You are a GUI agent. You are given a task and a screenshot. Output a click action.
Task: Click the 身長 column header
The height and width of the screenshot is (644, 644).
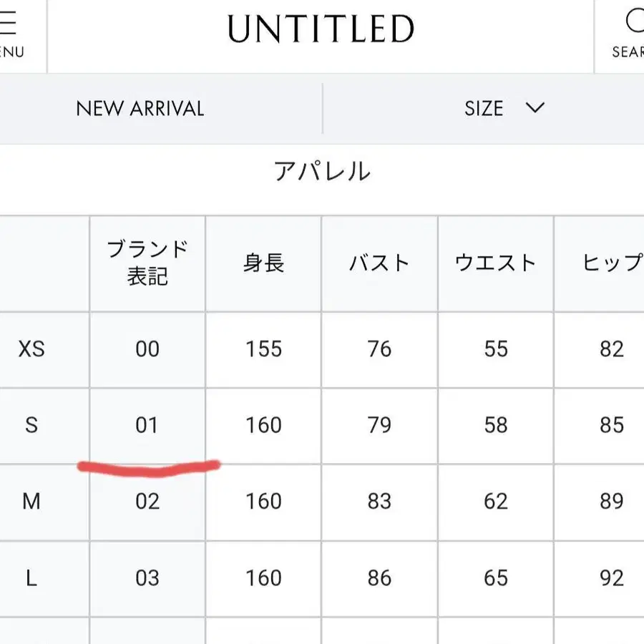(x=263, y=263)
